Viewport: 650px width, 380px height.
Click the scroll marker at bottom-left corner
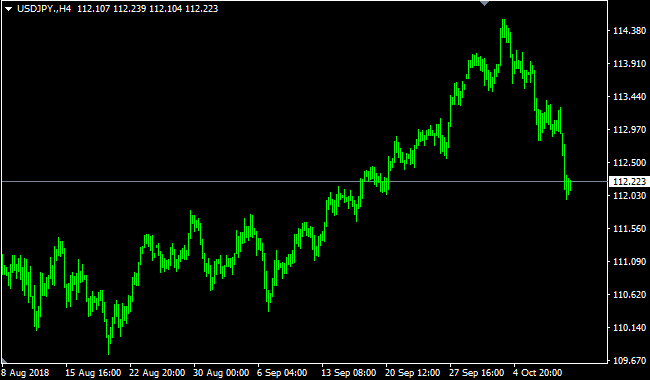coord(4,360)
